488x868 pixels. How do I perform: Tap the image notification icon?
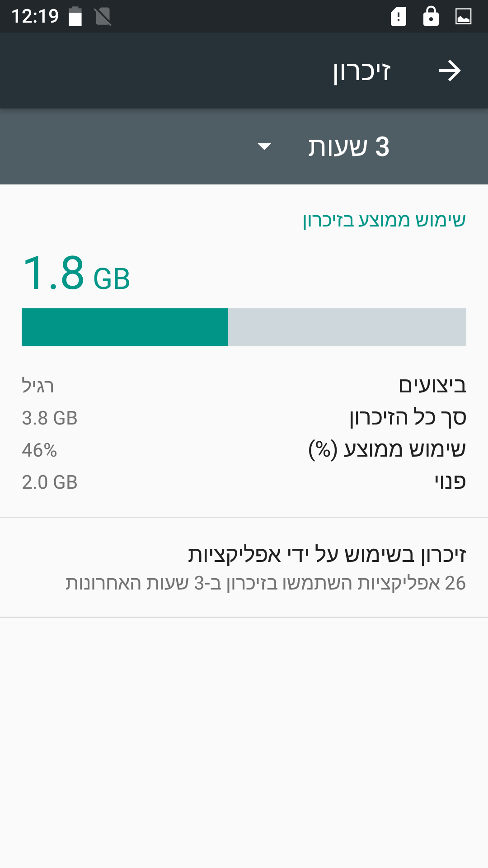[x=463, y=17]
